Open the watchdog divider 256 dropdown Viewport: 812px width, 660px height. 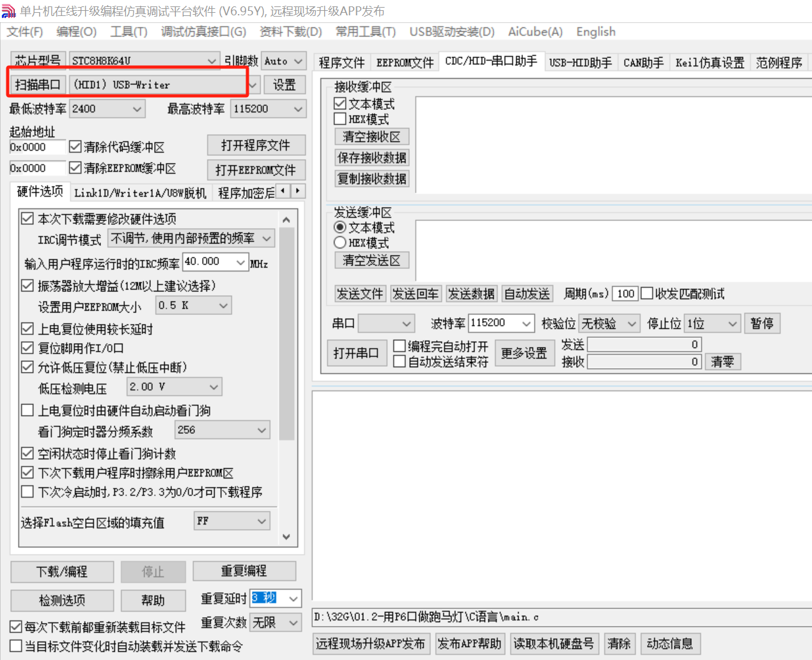(262, 430)
